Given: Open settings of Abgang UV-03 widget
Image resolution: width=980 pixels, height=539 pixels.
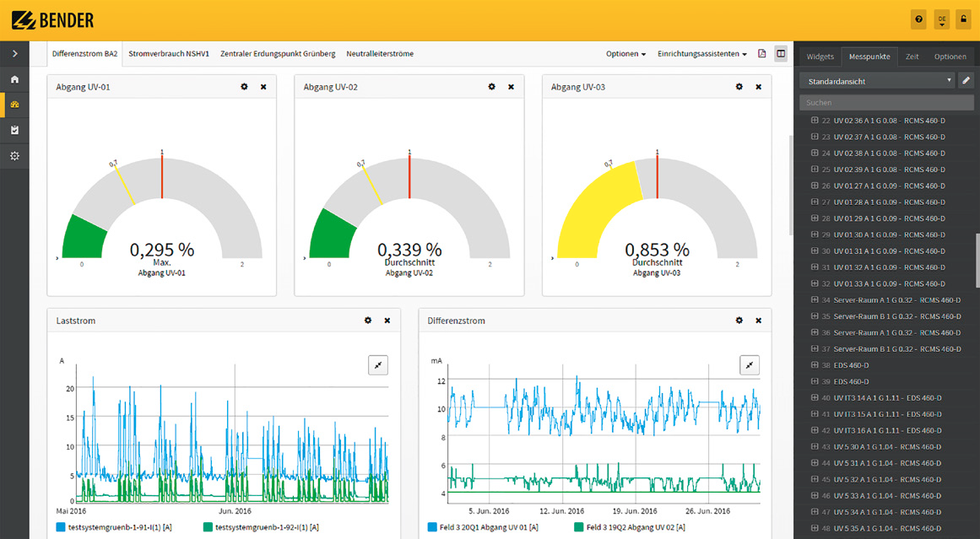Looking at the screenshot, I should click(739, 87).
